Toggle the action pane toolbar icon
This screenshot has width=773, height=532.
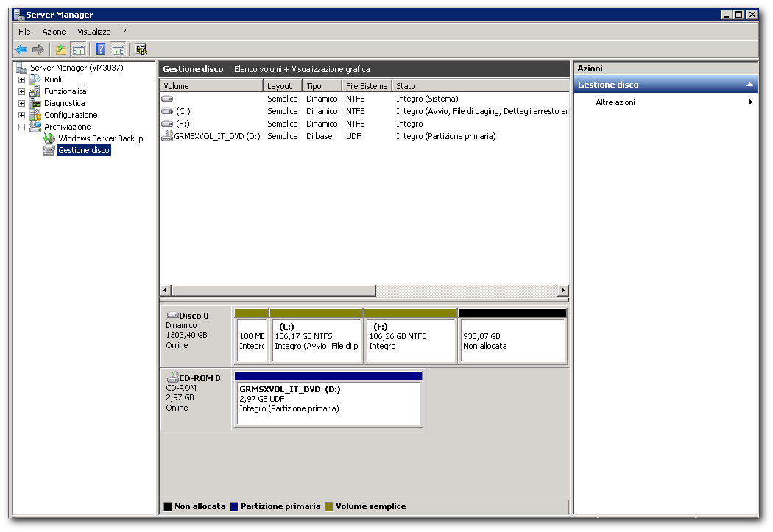[119, 49]
